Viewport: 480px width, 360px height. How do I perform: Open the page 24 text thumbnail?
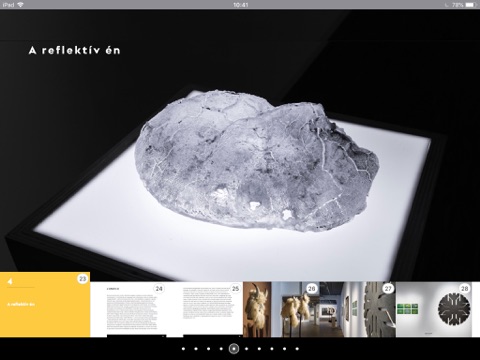point(128,310)
